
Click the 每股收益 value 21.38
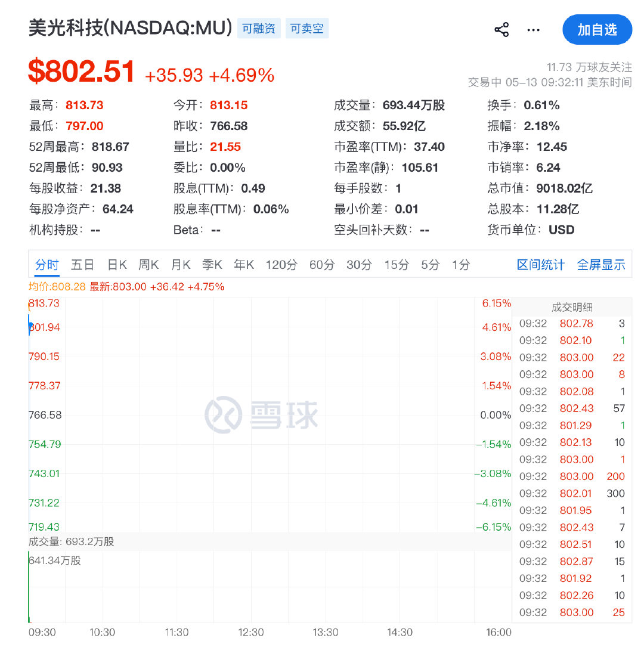[106, 188]
